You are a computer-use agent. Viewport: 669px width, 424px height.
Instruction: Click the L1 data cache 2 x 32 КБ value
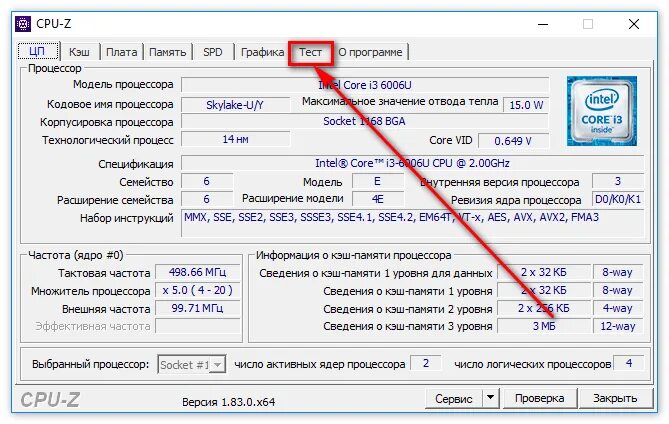544,272
